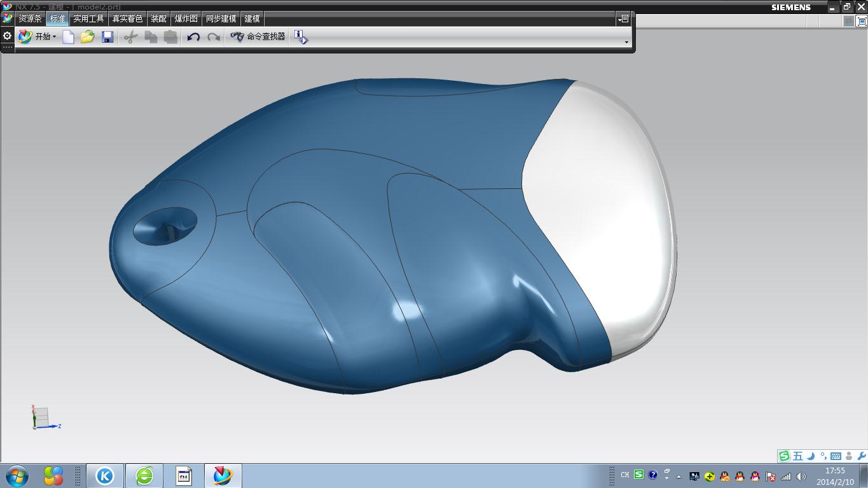Click the Undo arrow icon
Image resolution: width=868 pixels, height=488 pixels.
193,37
